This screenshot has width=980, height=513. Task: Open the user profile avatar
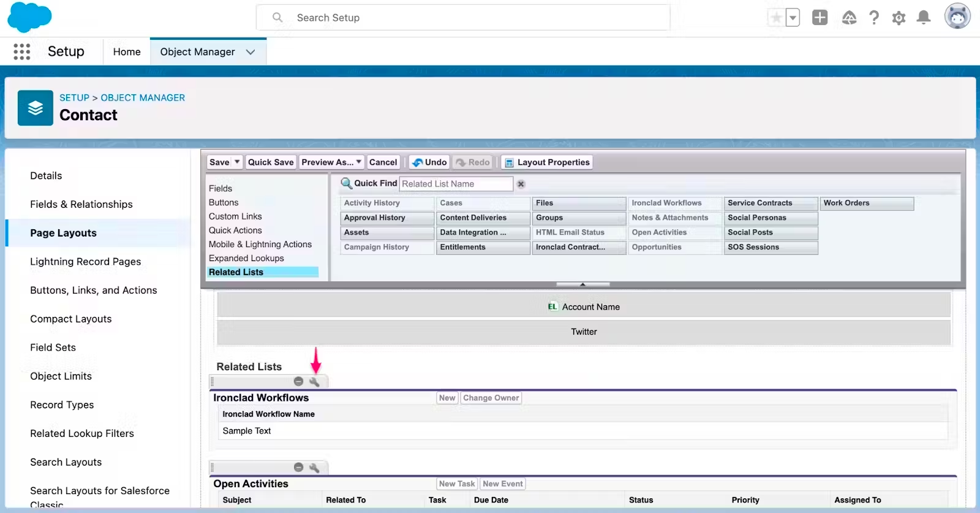tap(957, 17)
